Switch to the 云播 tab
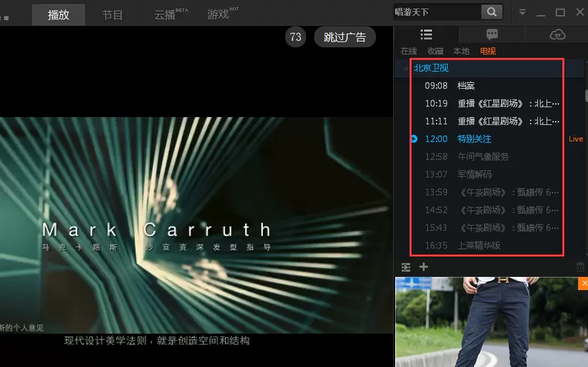The image size is (588, 367). point(165,15)
